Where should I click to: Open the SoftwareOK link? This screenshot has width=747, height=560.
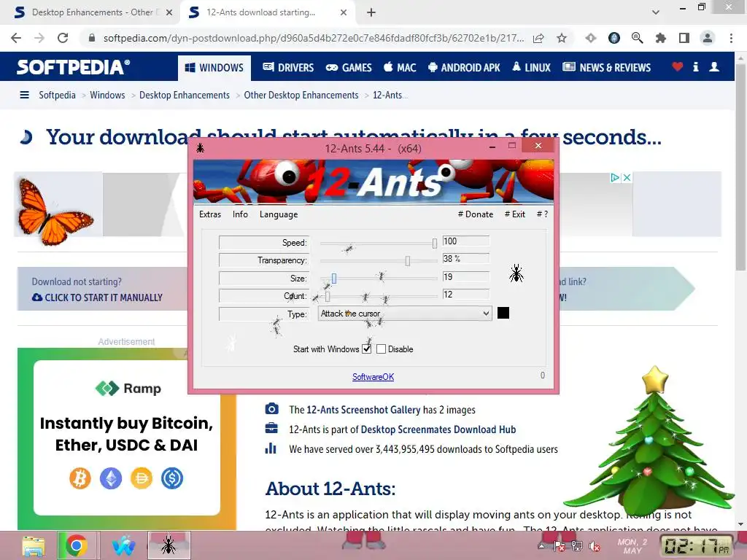pos(373,377)
